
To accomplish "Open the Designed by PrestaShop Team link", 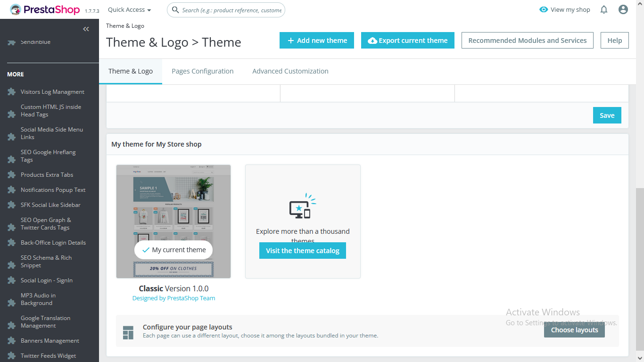I will pyautogui.click(x=173, y=298).
